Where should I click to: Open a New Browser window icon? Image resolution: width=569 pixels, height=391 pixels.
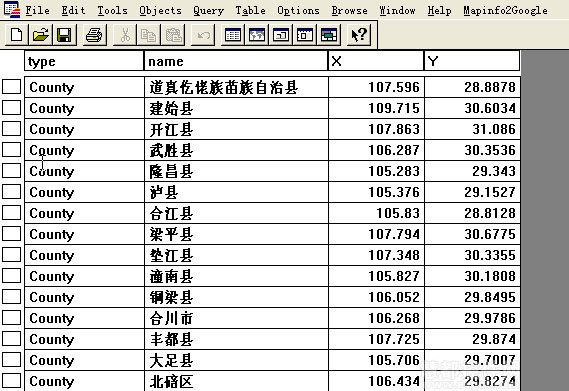pyautogui.click(x=233, y=35)
